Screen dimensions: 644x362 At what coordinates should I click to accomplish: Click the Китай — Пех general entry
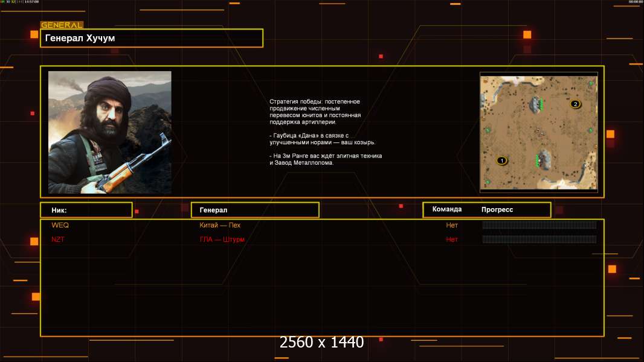pos(220,225)
